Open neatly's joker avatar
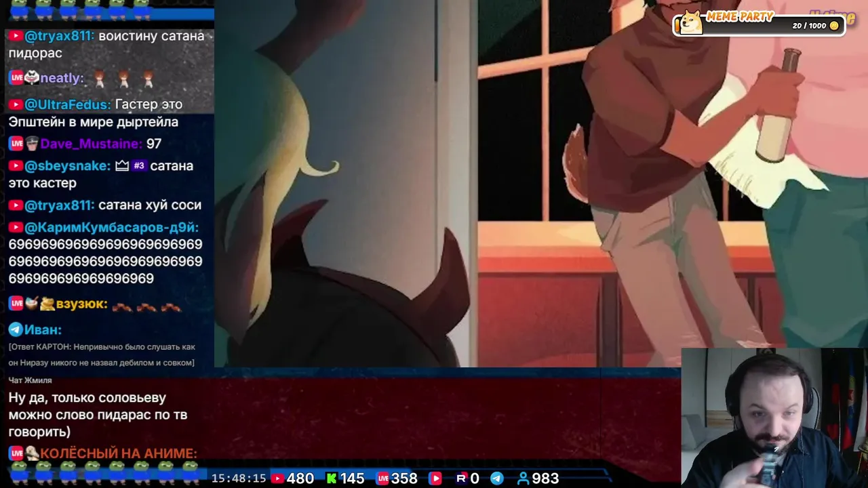This screenshot has height=488, width=868. pos(32,78)
